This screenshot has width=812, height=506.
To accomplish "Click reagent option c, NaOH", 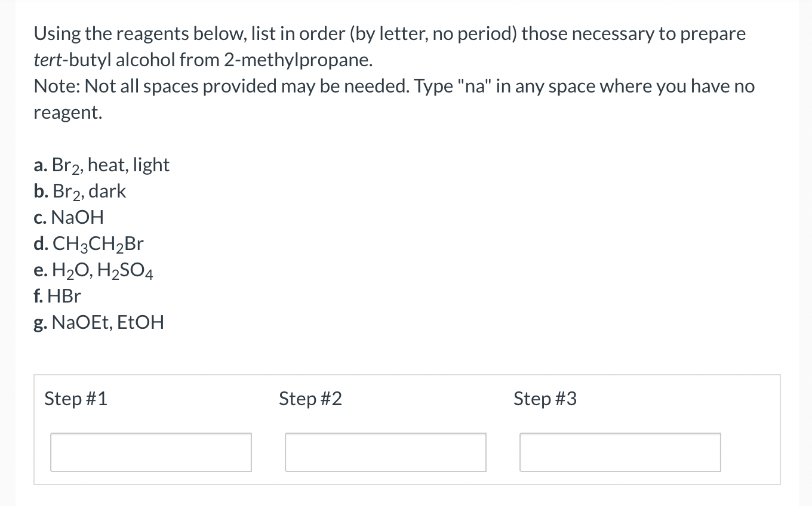I will point(69,218).
